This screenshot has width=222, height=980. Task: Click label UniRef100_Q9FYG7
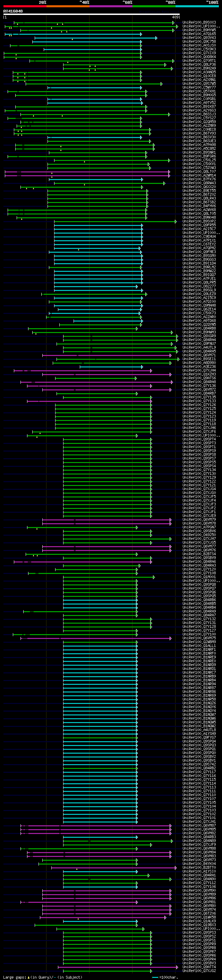pyautogui.click(x=199, y=738)
